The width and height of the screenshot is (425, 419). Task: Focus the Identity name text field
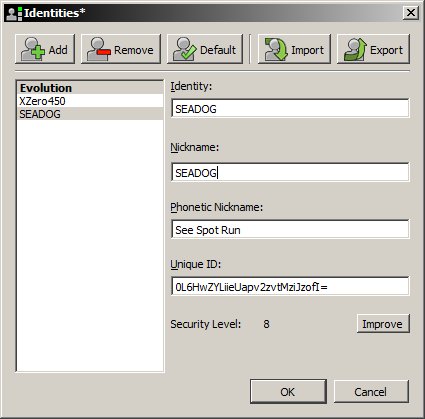[290, 108]
